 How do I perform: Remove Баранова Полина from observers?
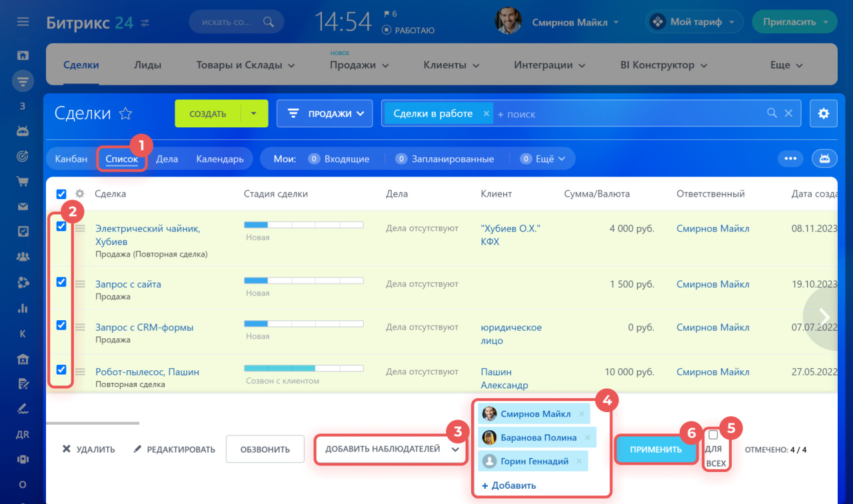[x=587, y=437]
